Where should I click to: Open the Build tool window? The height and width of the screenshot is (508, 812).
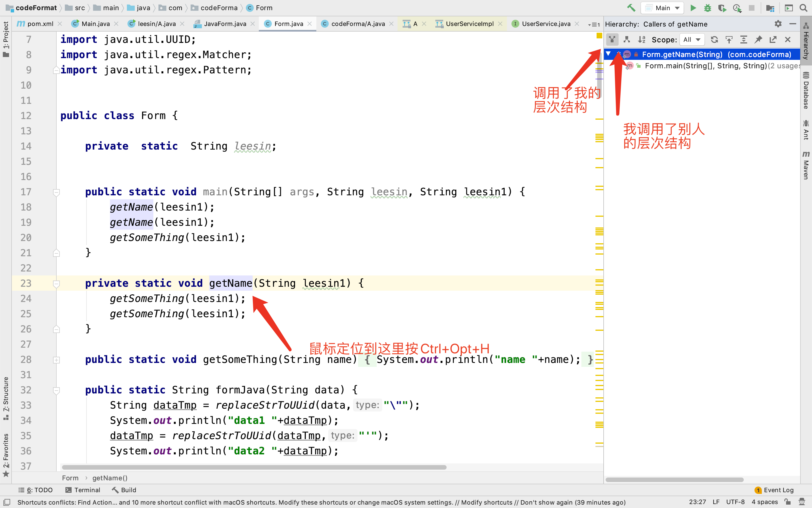tap(124, 490)
